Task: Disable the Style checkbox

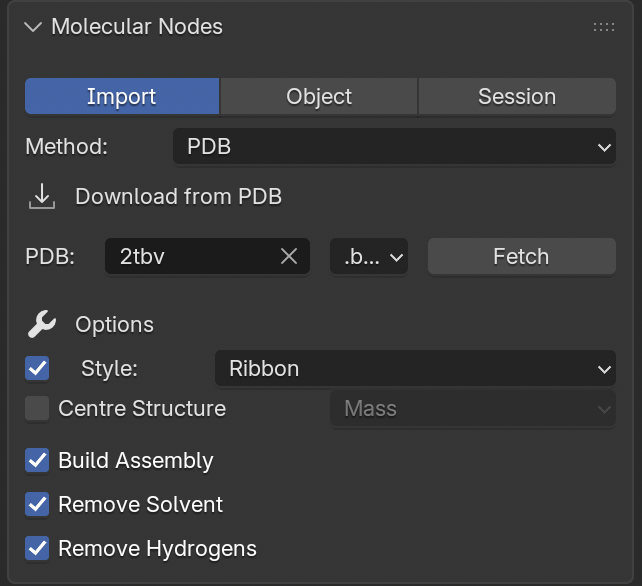Action: point(37,369)
